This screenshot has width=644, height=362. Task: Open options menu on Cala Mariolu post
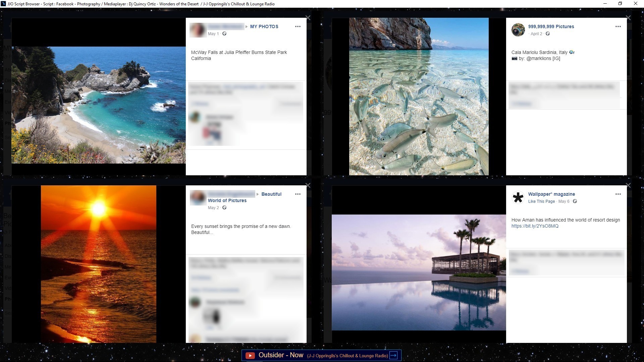(618, 26)
